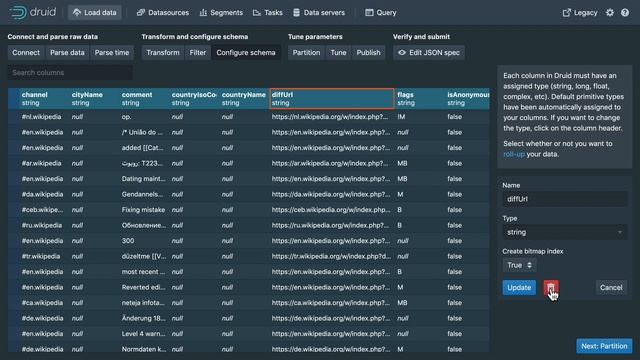640x360 pixels.
Task: Click the Update button
Action: coord(519,288)
